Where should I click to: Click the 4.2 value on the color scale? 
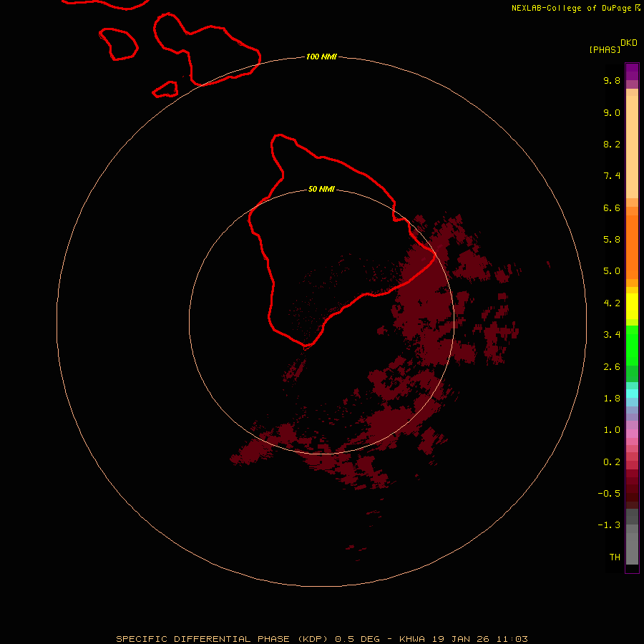612,303
